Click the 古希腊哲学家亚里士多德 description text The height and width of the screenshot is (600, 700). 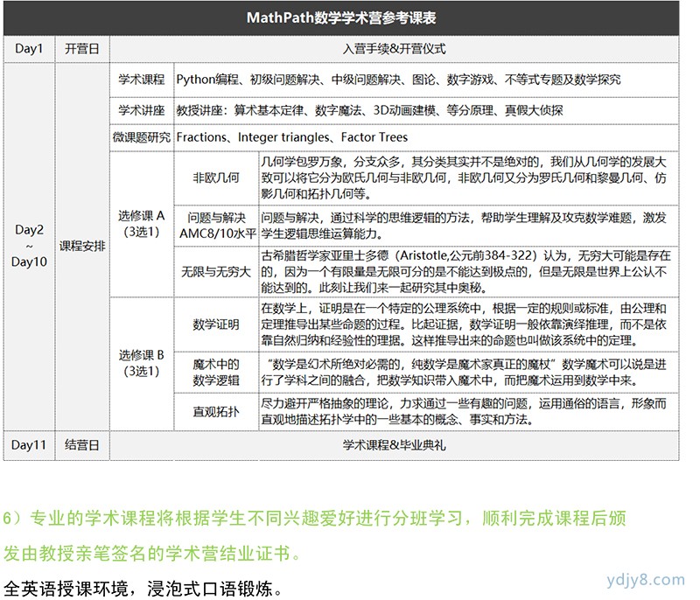click(x=465, y=272)
